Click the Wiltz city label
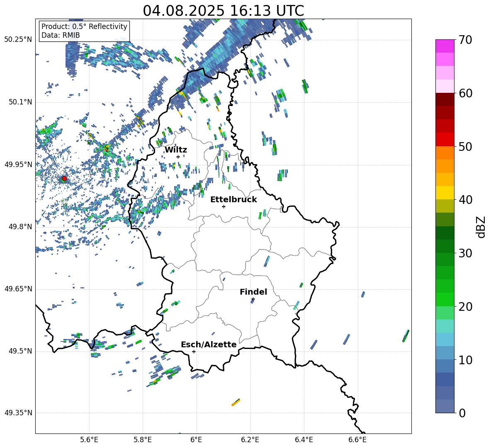This screenshot has width=491, height=448. click(176, 150)
